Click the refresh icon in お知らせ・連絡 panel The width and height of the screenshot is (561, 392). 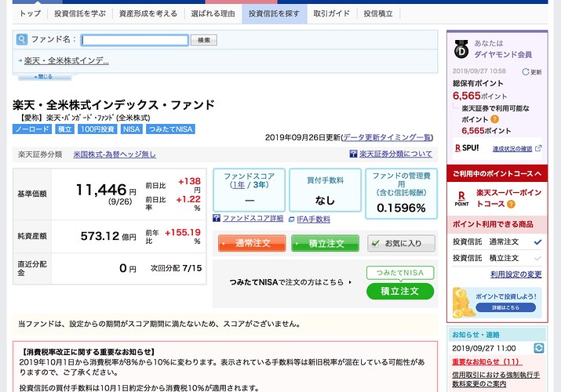[539, 348]
